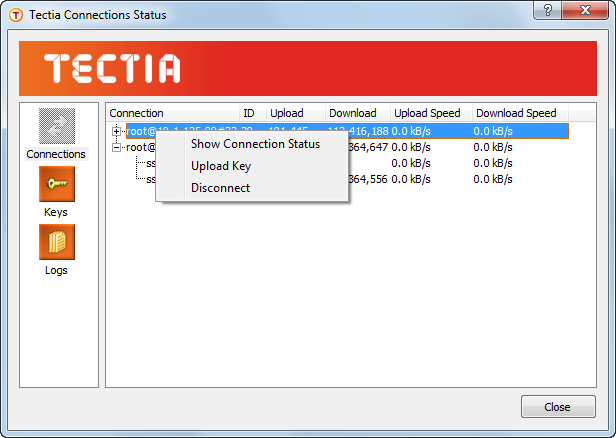Collapse the second root connection node

[x=116, y=147]
